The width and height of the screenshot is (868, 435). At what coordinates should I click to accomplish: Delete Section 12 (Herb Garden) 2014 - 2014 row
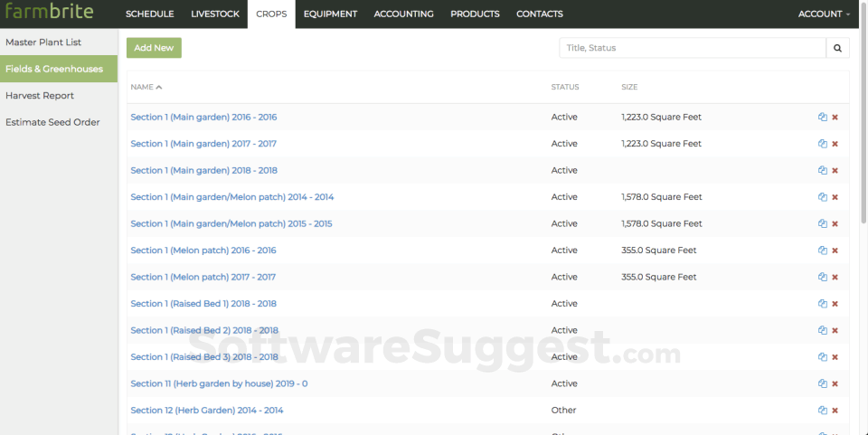tap(835, 410)
